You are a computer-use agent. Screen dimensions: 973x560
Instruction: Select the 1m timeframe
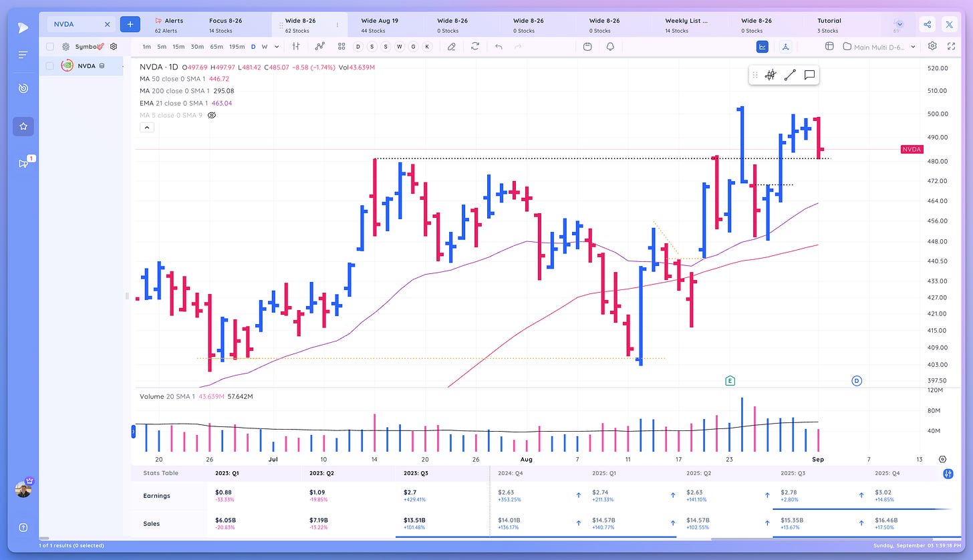point(147,46)
